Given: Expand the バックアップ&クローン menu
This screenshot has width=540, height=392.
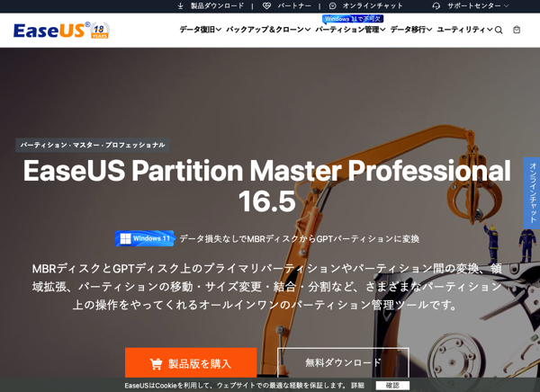Looking at the screenshot, I should (x=268, y=30).
